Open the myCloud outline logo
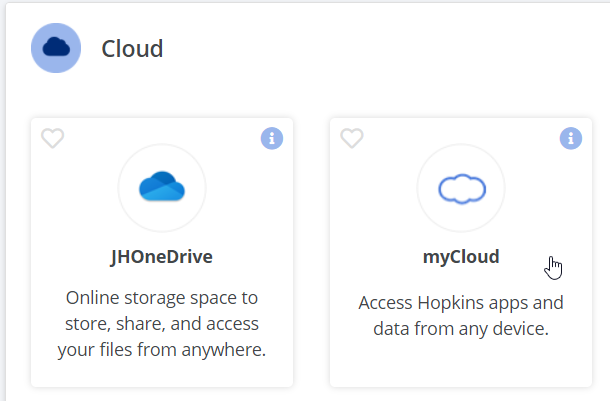Image resolution: width=610 pixels, height=401 pixels. (461, 188)
